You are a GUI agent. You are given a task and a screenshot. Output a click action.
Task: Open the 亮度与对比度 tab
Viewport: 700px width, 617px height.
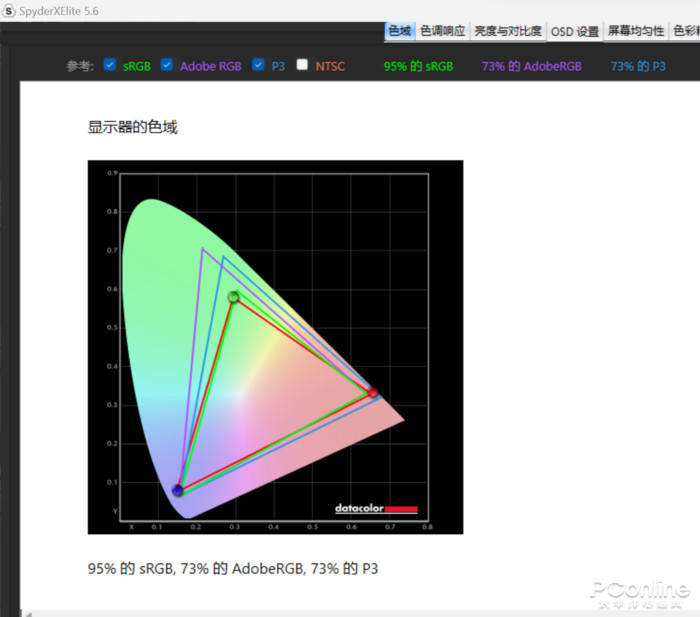pyautogui.click(x=508, y=31)
